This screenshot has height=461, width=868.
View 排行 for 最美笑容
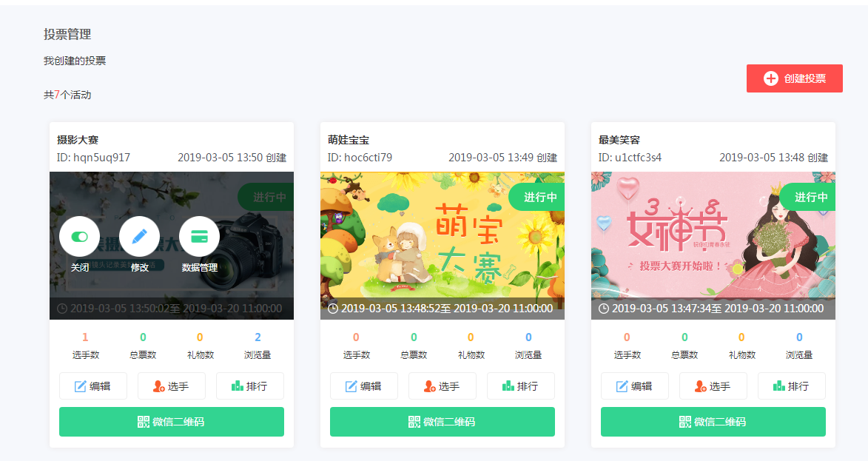coord(791,386)
